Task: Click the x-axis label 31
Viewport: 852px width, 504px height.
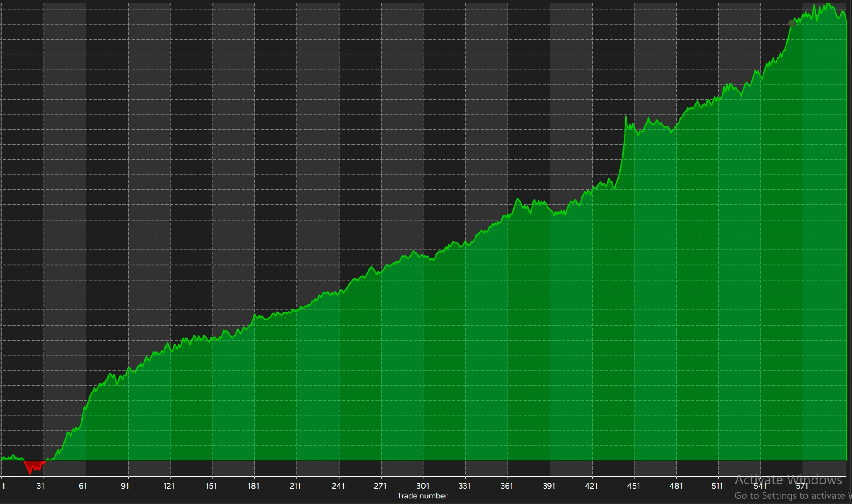Action: click(41, 486)
